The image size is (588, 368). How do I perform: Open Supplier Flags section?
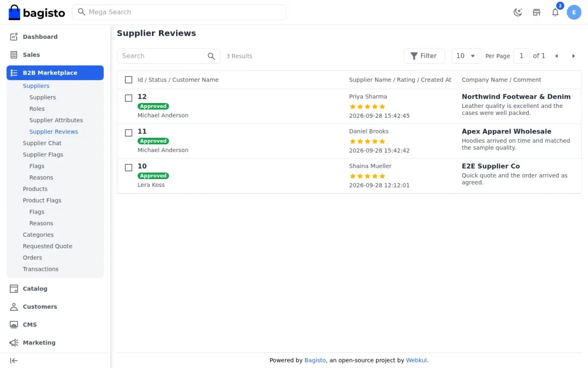point(43,155)
